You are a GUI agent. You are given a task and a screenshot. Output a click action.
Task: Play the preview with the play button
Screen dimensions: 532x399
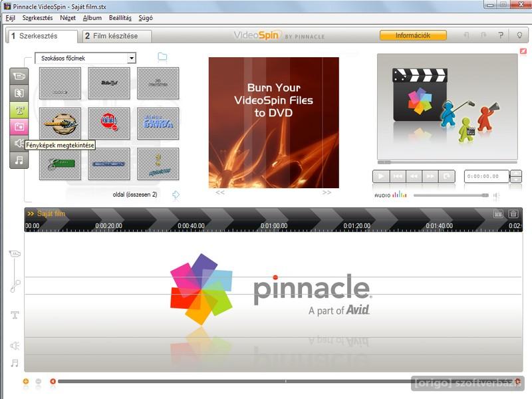coord(381,176)
